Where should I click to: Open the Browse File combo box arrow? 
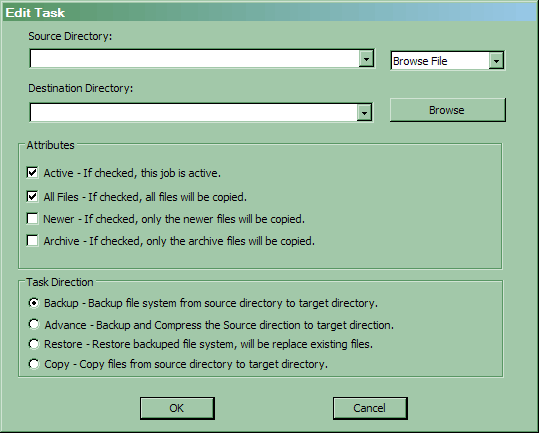point(496,61)
